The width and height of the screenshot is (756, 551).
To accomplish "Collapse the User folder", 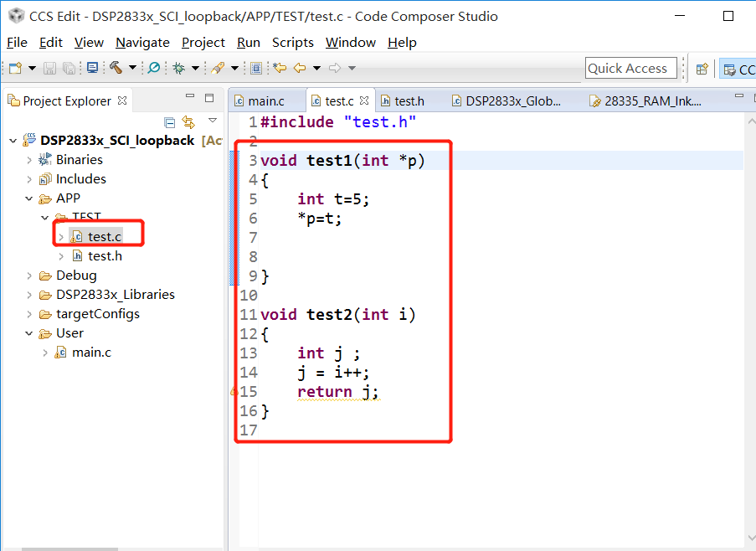I will coord(29,333).
